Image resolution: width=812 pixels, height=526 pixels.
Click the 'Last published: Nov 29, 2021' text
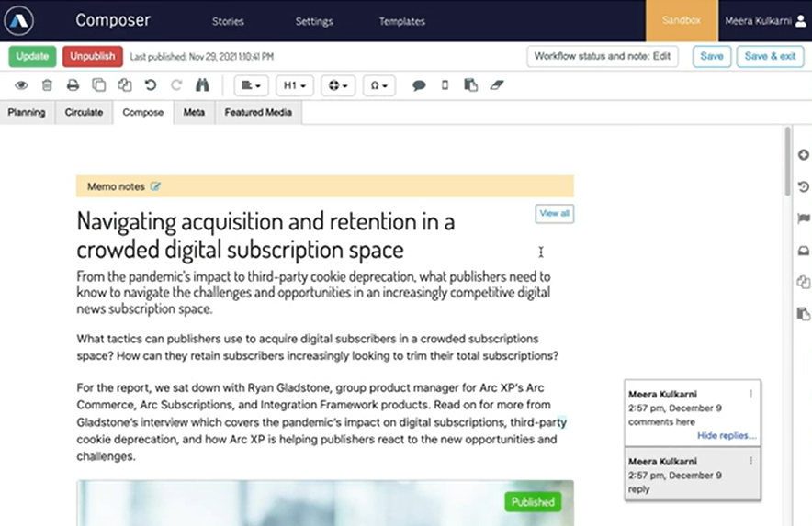(201, 56)
